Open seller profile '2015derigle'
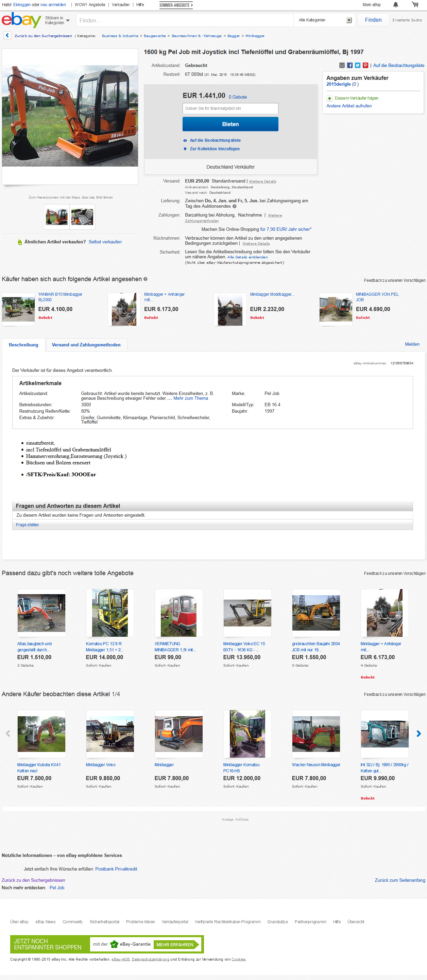This screenshot has height=980, width=427. [x=338, y=84]
